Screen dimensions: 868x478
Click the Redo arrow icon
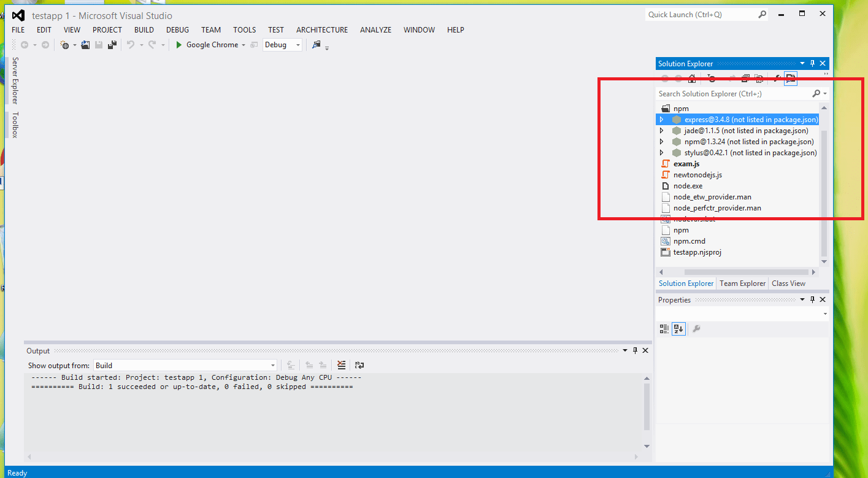pos(152,45)
